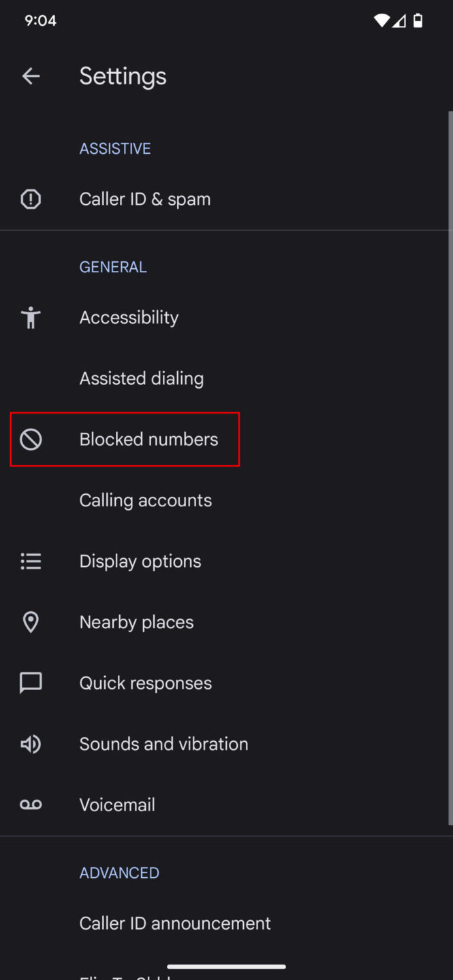This screenshot has width=453, height=980.
Task: Click the battery status icon
Action: [418, 20]
